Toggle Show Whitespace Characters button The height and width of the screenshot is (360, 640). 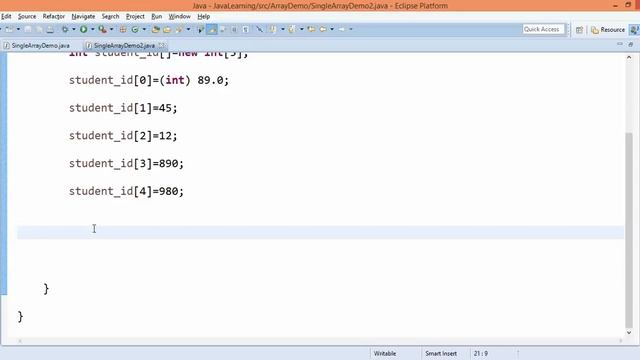tap(246, 29)
